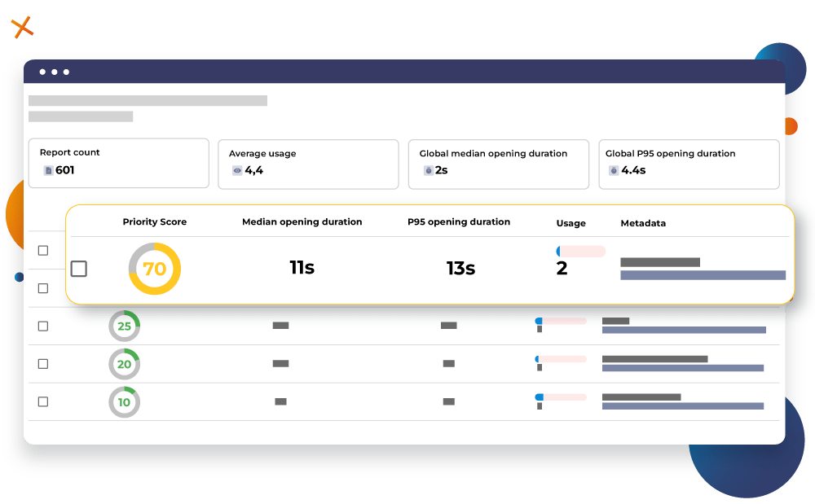Screen dimensions: 815x504
Task: Click the Metadata column header
Action: (643, 223)
